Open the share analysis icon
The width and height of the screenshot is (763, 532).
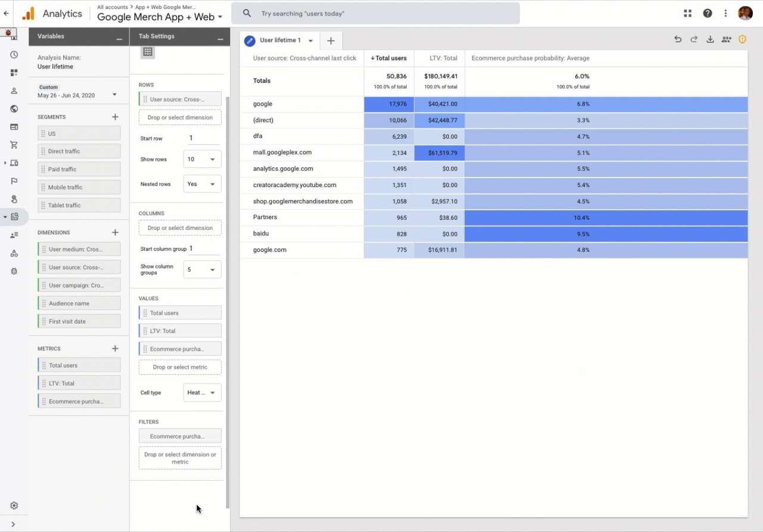click(x=726, y=39)
